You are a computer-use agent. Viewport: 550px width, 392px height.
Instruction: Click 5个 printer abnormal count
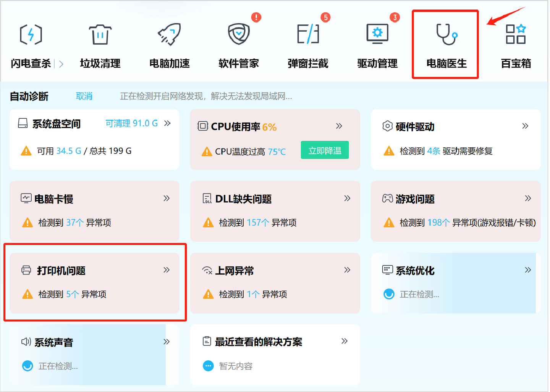pos(73,294)
